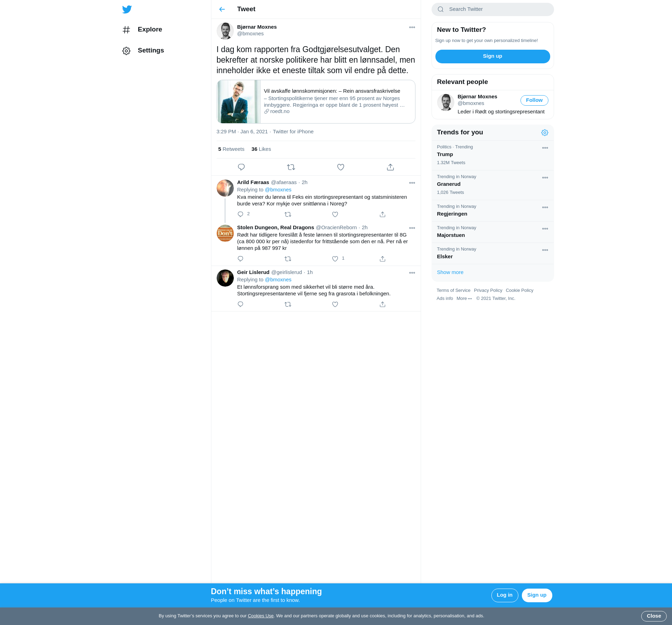Open Explore from the sidebar
Viewport: 672px width, 625px height.
142,29
